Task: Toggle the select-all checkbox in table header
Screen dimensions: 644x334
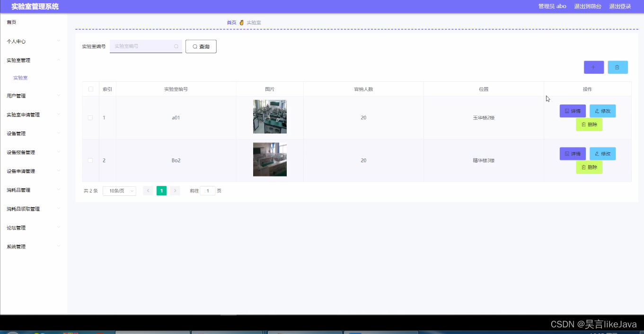Action: coord(91,89)
